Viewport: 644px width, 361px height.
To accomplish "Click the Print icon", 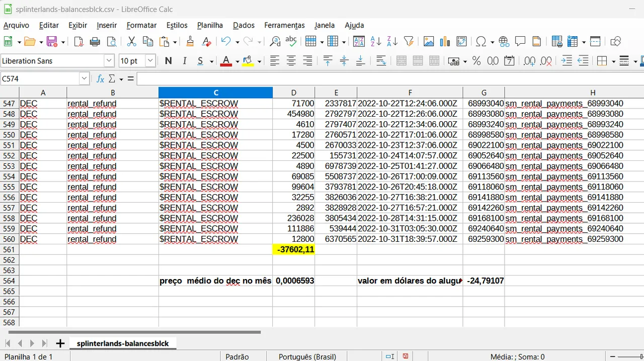I will [x=95, y=42].
